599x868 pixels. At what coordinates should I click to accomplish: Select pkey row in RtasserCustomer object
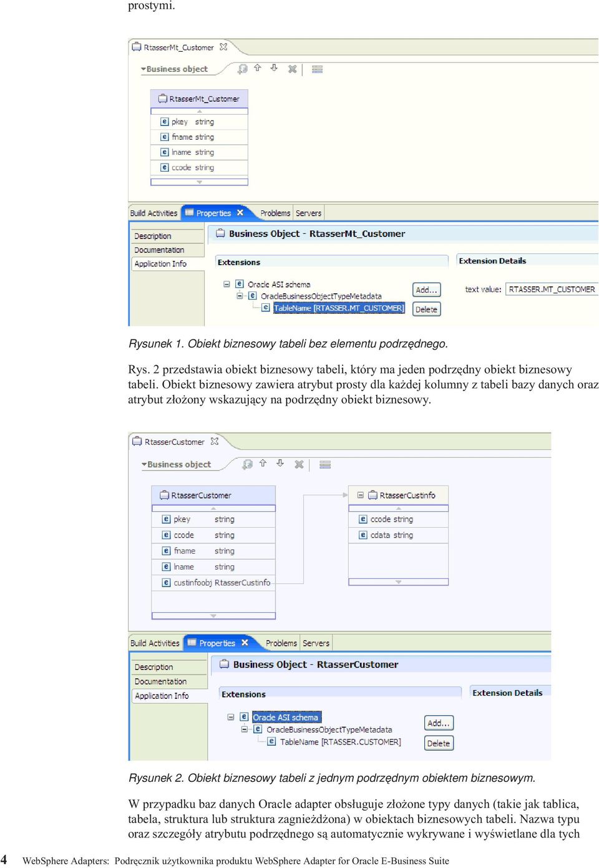[213, 519]
